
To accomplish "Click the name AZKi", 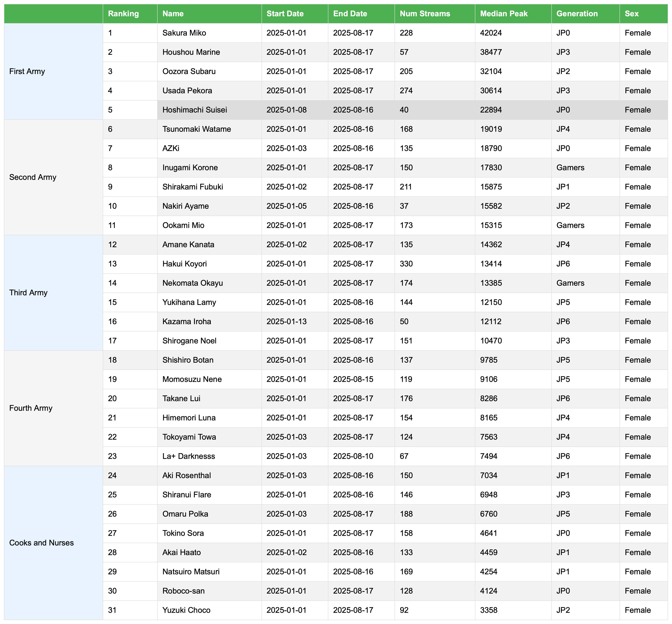I will [x=171, y=148].
